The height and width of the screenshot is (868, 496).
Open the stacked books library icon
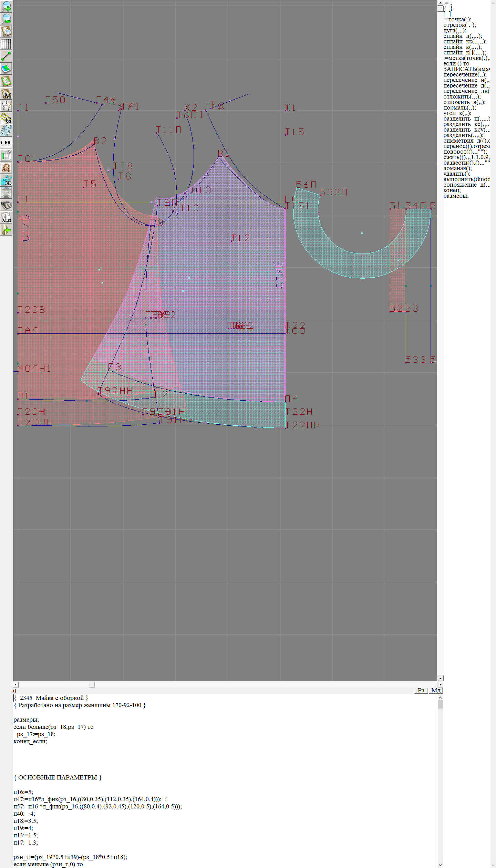pyautogui.click(x=6, y=205)
